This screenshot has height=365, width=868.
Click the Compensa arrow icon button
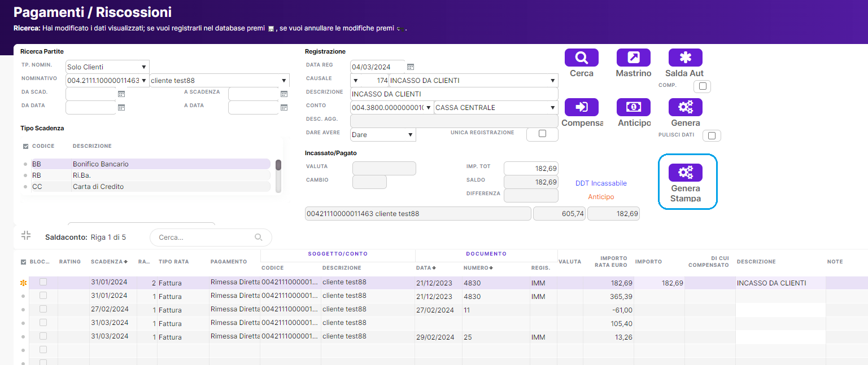581,107
